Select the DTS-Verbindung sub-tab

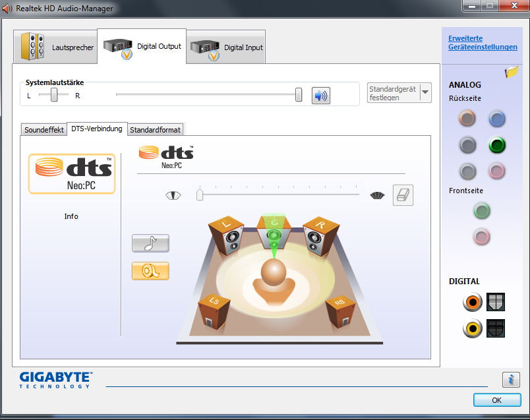click(97, 129)
